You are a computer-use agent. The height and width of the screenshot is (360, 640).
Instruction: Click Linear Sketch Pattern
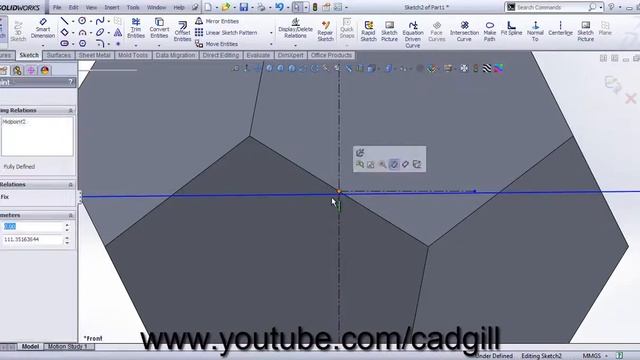pyautogui.click(x=226, y=32)
